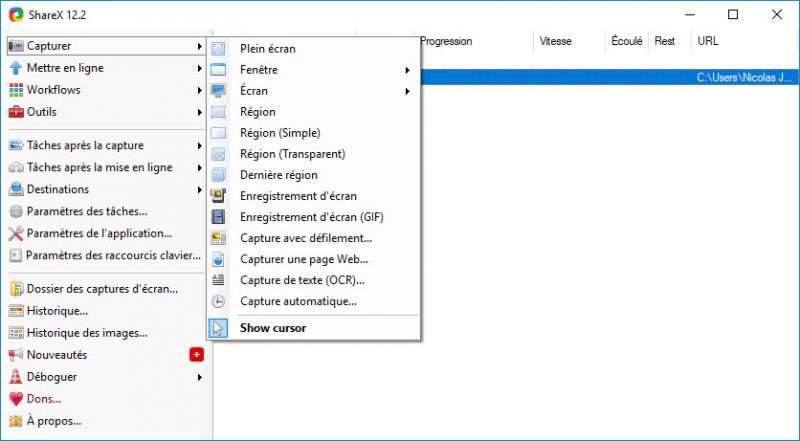Click the Écoulé column header
The height and width of the screenshot is (441, 800).
tap(627, 41)
